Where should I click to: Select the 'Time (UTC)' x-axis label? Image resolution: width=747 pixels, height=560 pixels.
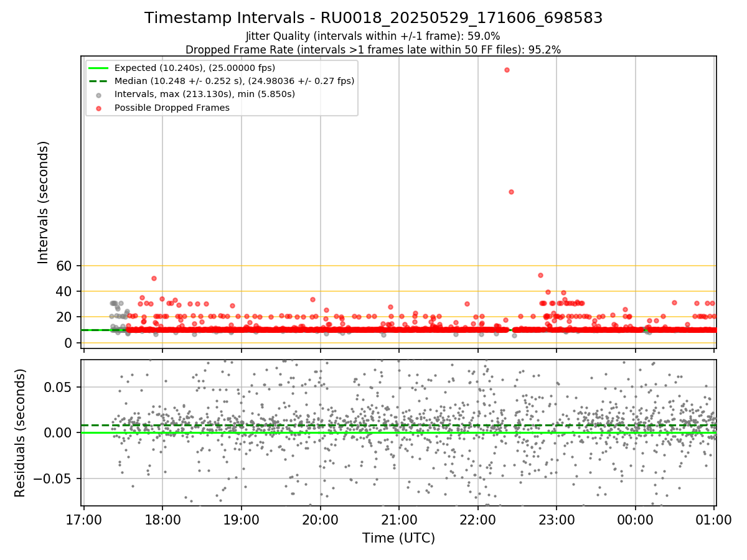click(x=398, y=538)
